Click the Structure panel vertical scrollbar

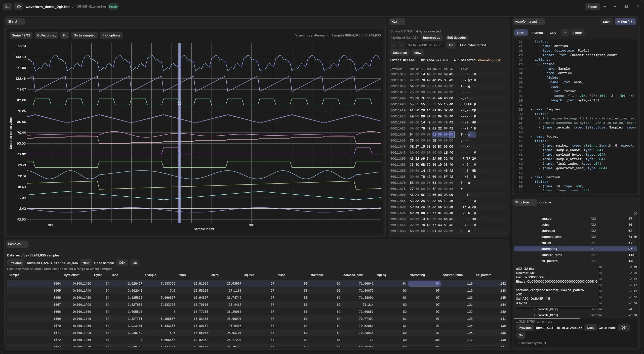click(x=637, y=252)
